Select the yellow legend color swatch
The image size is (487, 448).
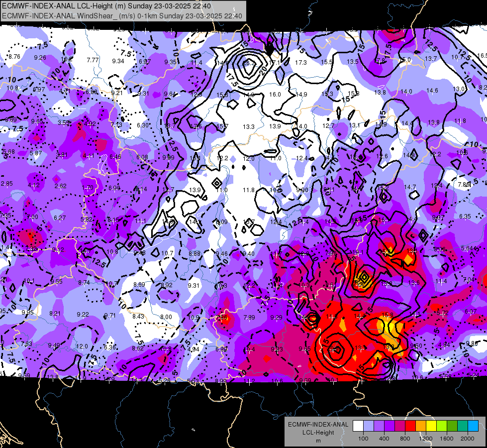coord(431,426)
